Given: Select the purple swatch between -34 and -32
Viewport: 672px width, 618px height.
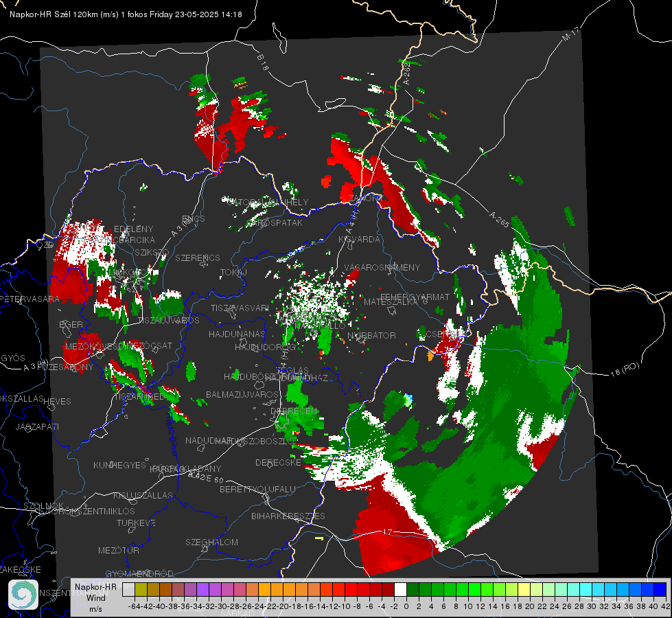Looking at the screenshot, I should [202, 590].
